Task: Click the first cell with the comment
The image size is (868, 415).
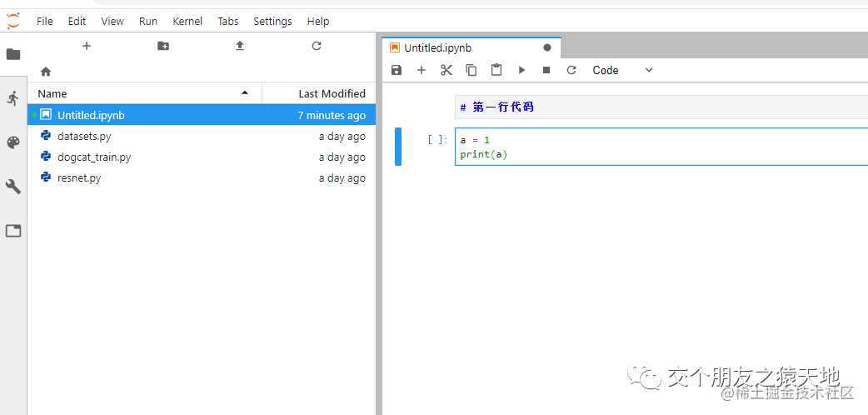Action: click(x=661, y=107)
